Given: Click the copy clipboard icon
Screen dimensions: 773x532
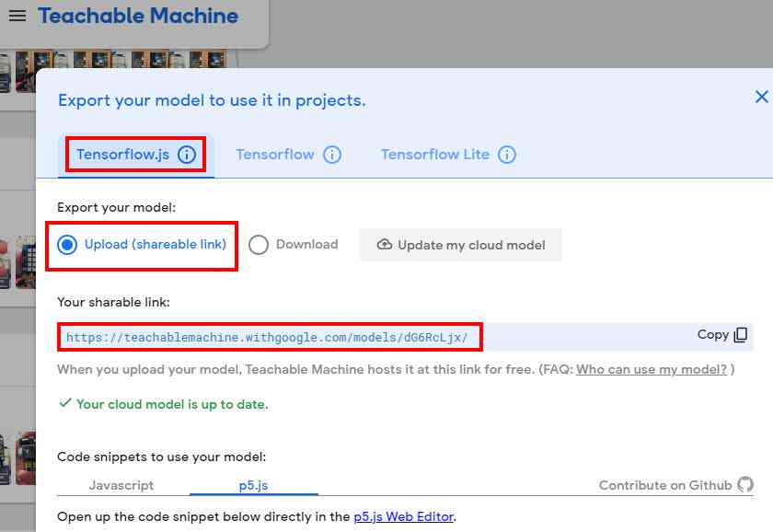Looking at the screenshot, I should pos(741,335).
